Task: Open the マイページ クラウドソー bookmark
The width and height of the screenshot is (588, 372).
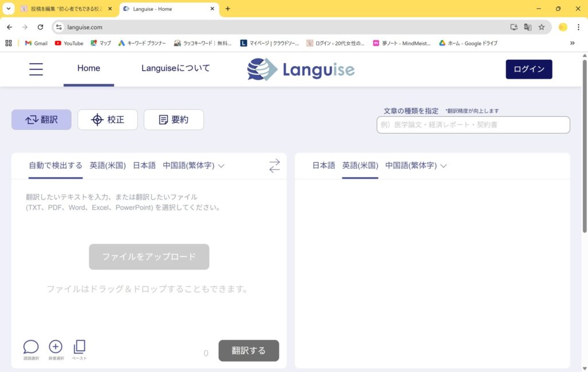Action: tap(270, 43)
